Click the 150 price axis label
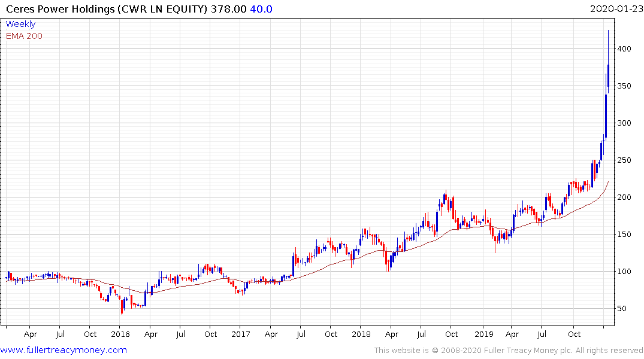The image size is (644, 359). (x=624, y=235)
